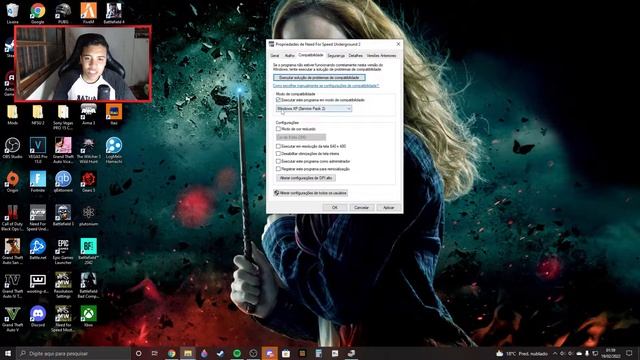Open the taskbar clock and date
This screenshot has width=640, height=360.
[x=611, y=353]
